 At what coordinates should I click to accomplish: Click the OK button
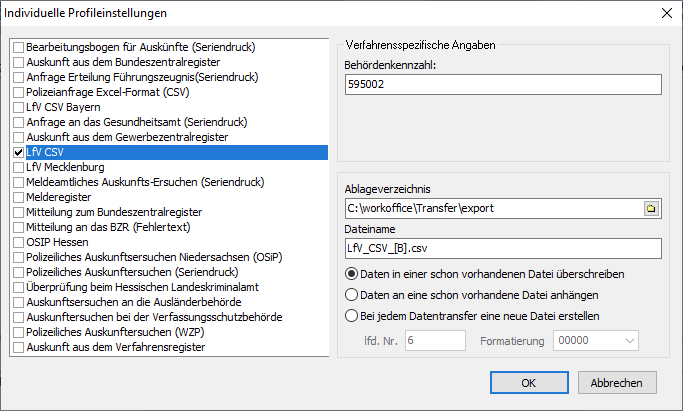529,382
